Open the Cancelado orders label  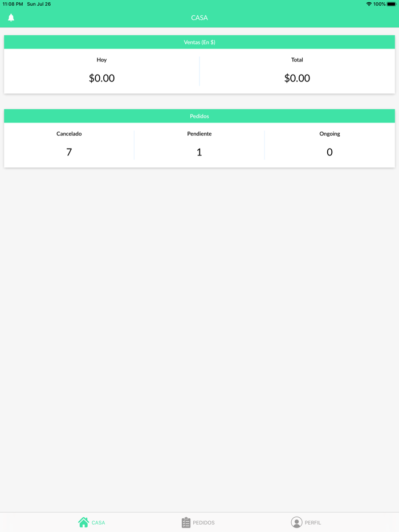pyautogui.click(x=69, y=134)
